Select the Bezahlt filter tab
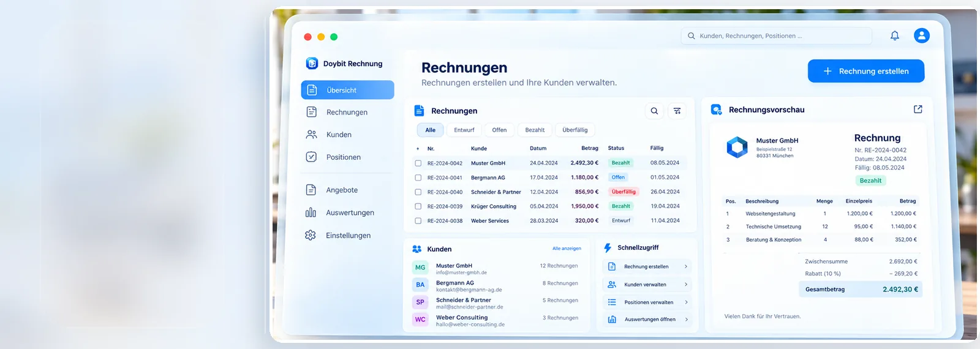 [535, 130]
